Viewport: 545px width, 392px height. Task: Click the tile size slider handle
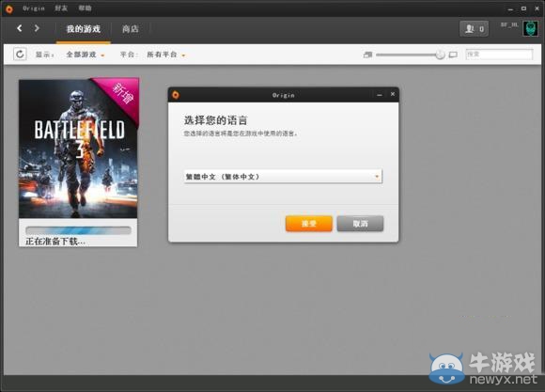click(x=440, y=55)
